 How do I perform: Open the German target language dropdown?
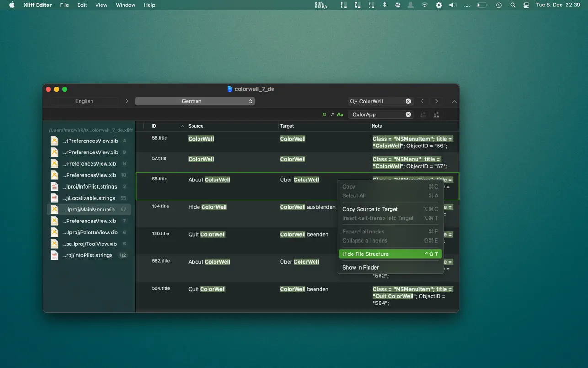pyautogui.click(x=195, y=101)
